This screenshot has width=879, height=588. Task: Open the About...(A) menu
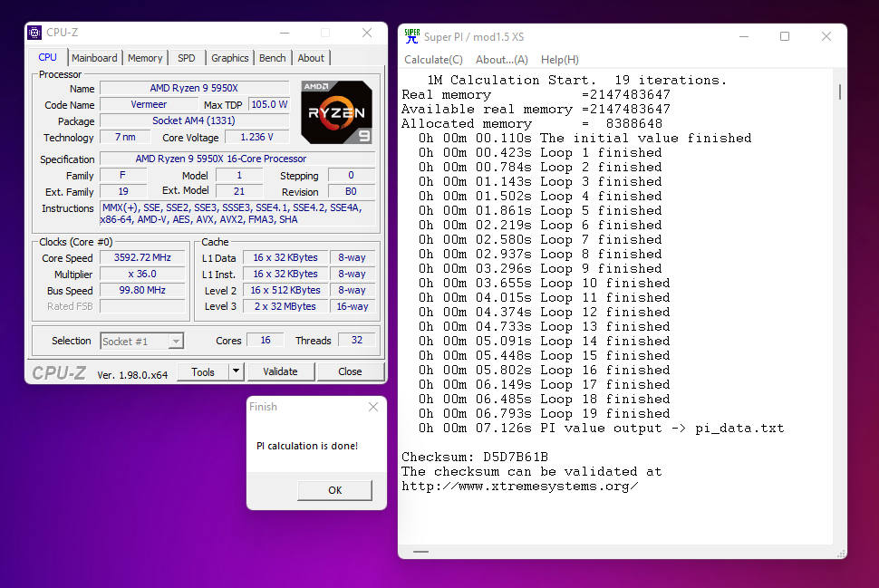501,60
